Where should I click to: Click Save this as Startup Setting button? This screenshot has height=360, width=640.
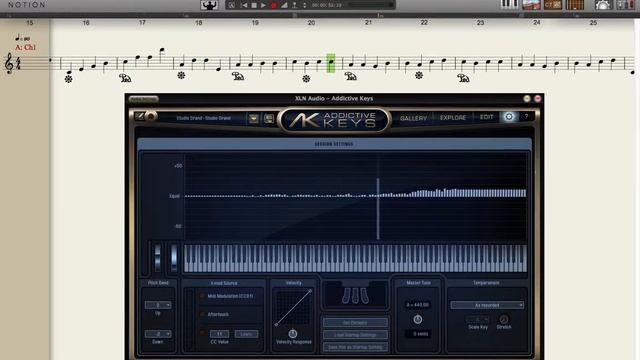point(355,347)
